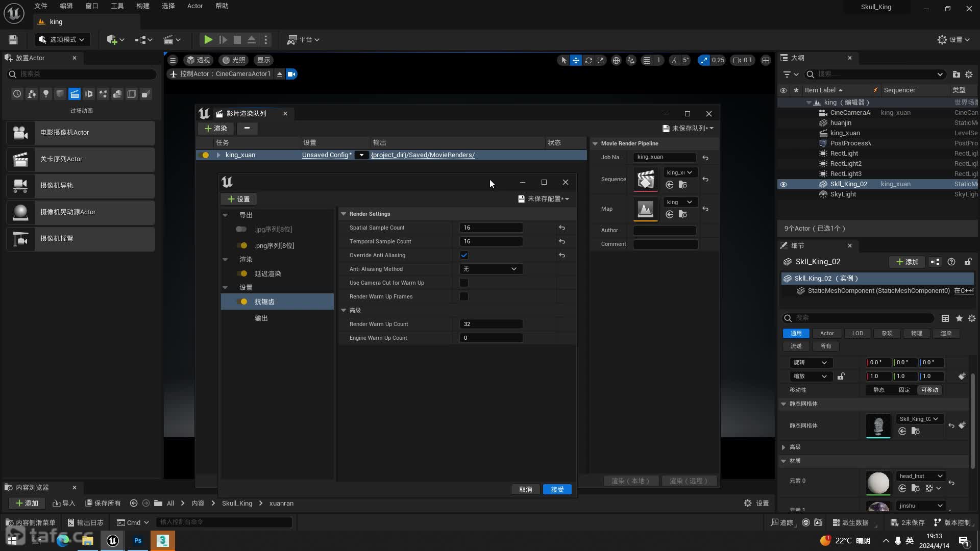Reset Temporal Sample Count to default
The height and width of the screenshot is (551, 980).
pos(562,241)
